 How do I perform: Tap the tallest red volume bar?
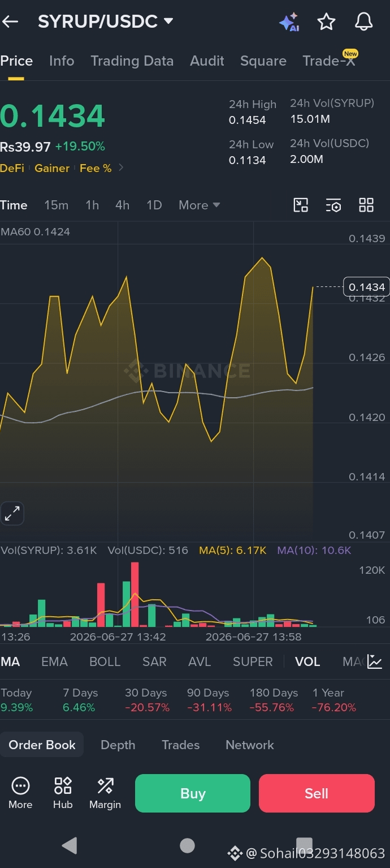[135, 594]
